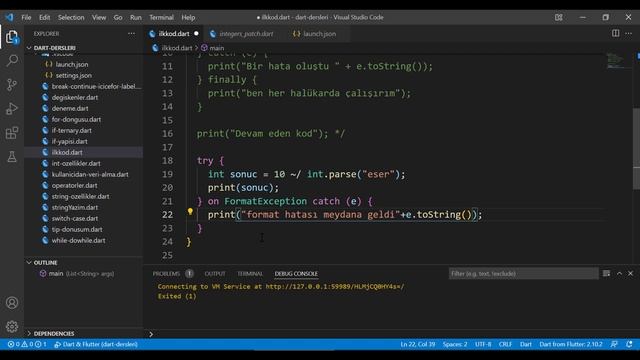
Task: Open the Go menu
Action: tap(118, 18)
